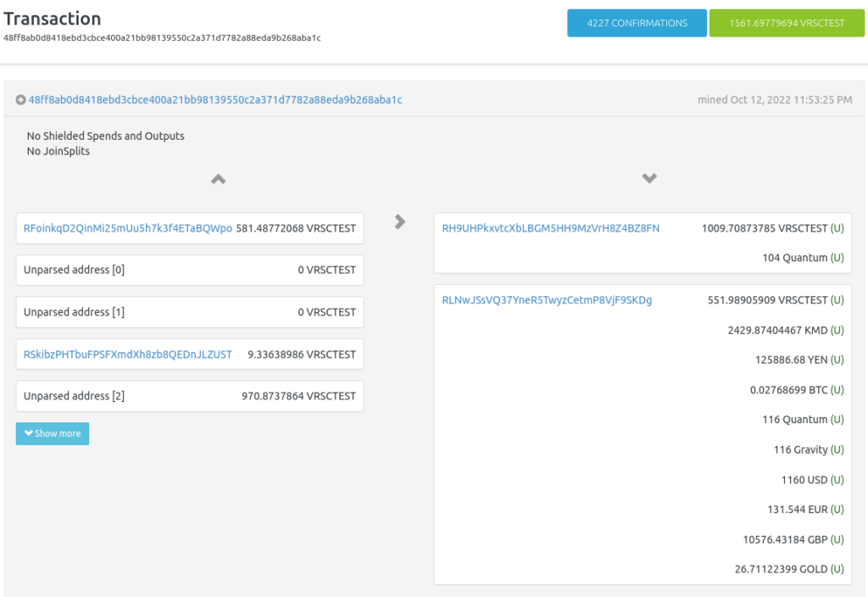868x597 pixels.
Task: Click the right arrow between inputs and outputs
Action: (x=400, y=221)
